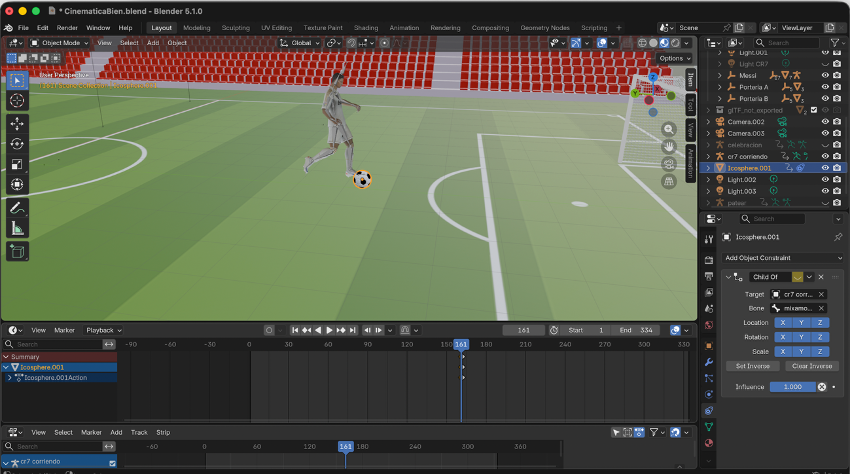Open the Output properties tab
850x474 pixels.
click(x=709, y=276)
